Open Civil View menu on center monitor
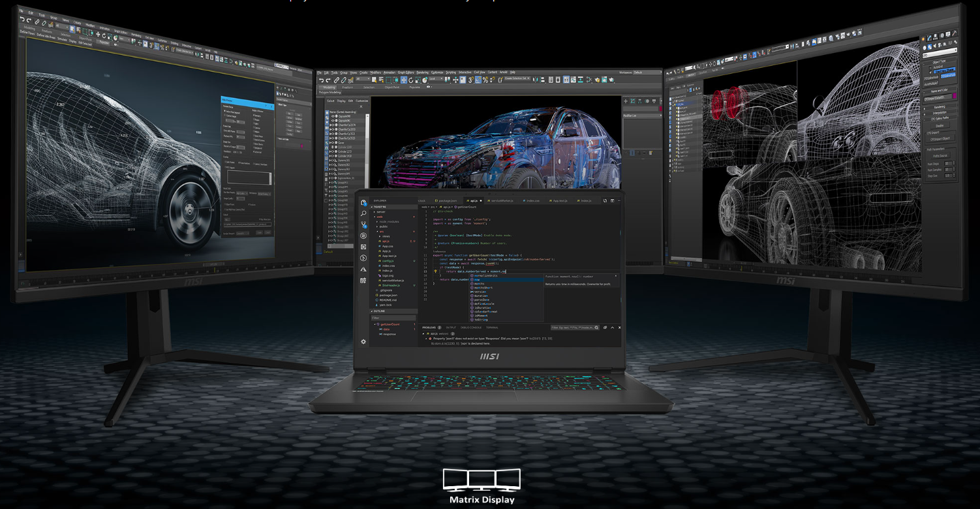The width and height of the screenshot is (980, 509). 480,72
